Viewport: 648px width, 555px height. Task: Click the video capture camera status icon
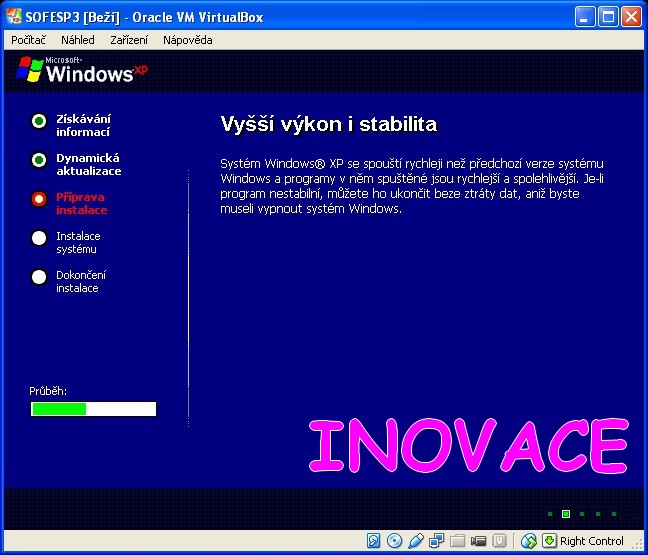[479, 541]
